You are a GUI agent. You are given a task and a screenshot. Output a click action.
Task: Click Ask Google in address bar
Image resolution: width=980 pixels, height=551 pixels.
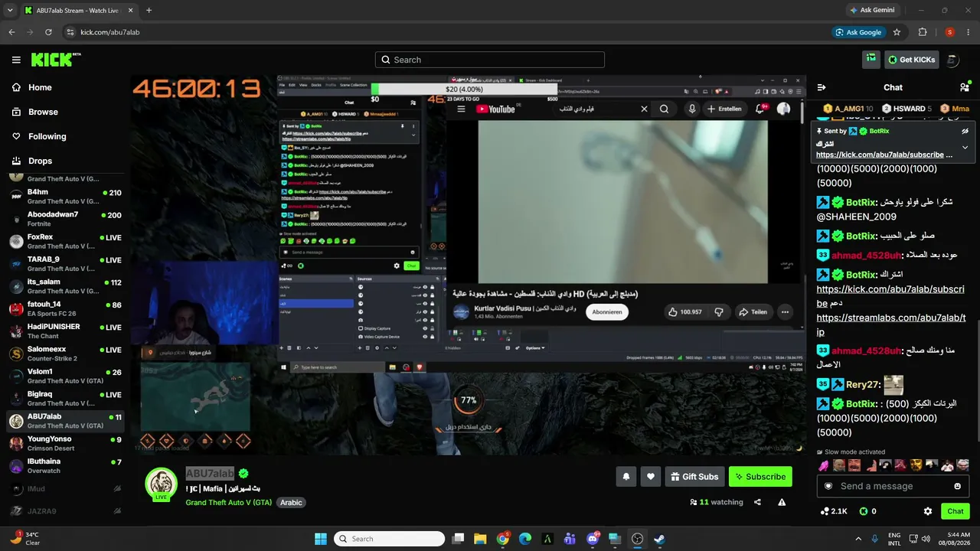coord(857,32)
